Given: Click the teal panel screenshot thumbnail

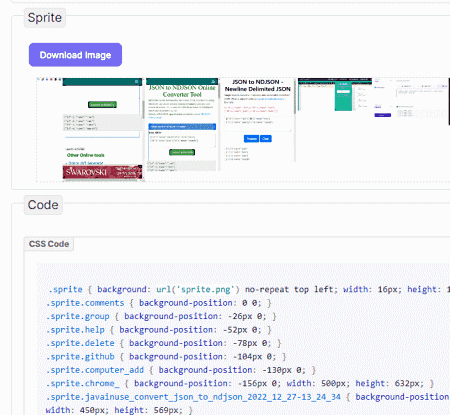Looking at the screenshot, I should 335,95.
